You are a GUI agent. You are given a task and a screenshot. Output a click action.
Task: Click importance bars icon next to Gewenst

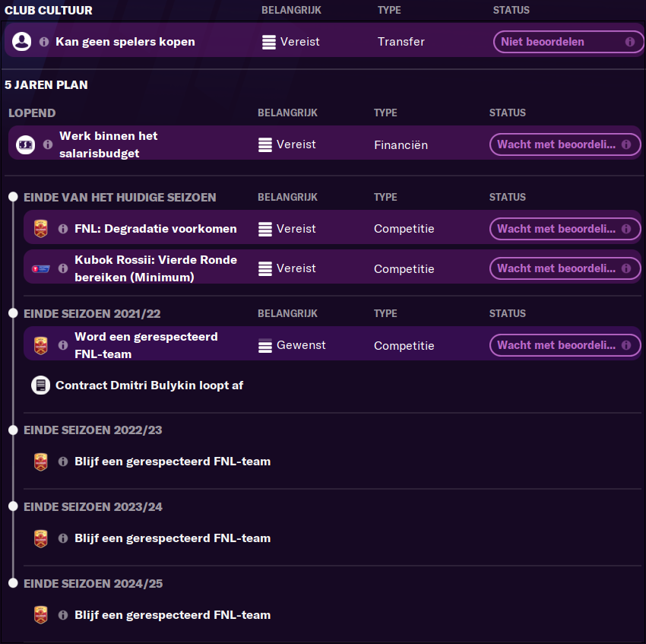265,345
